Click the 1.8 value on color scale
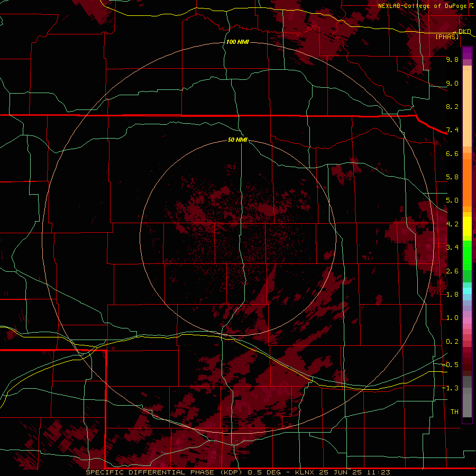The height and width of the screenshot is (476, 476). 452,295
